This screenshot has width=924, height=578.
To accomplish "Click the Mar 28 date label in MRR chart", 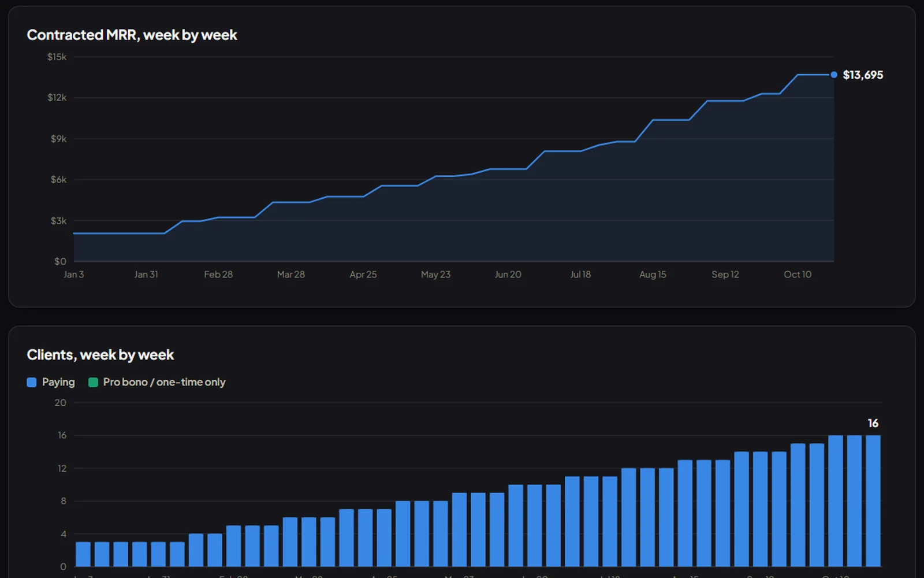I will 291,275.
